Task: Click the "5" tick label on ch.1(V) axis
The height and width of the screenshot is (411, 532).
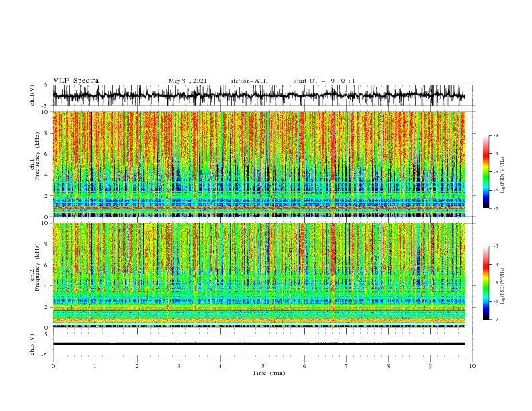Action: (x=46, y=85)
